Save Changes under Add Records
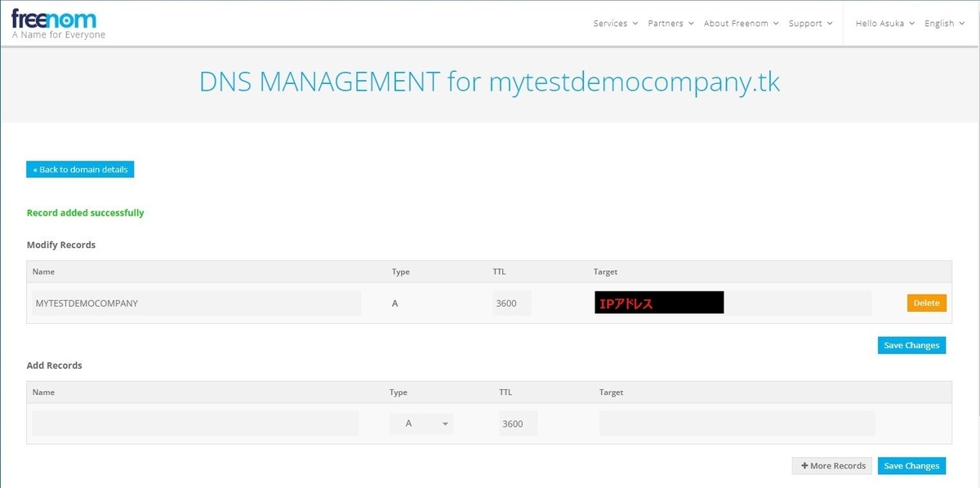The image size is (980, 488). coord(911,466)
